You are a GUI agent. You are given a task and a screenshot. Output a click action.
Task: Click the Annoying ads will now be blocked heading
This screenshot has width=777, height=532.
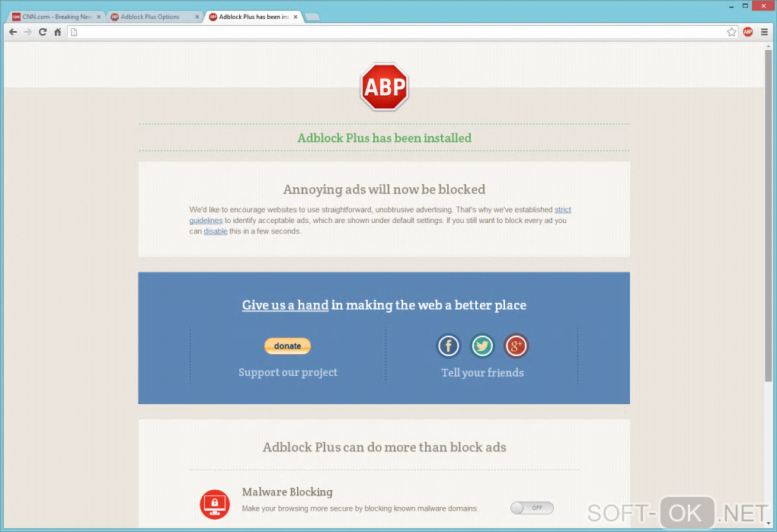coord(384,190)
